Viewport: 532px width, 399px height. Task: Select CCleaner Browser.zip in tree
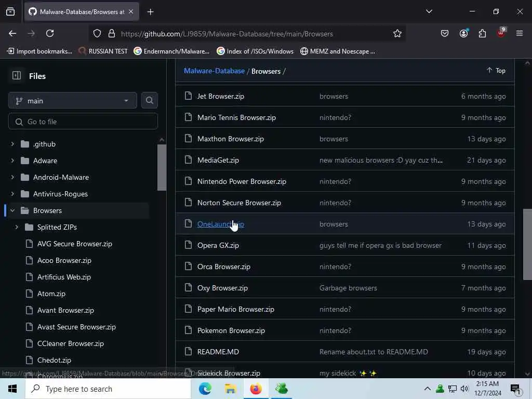click(x=71, y=343)
